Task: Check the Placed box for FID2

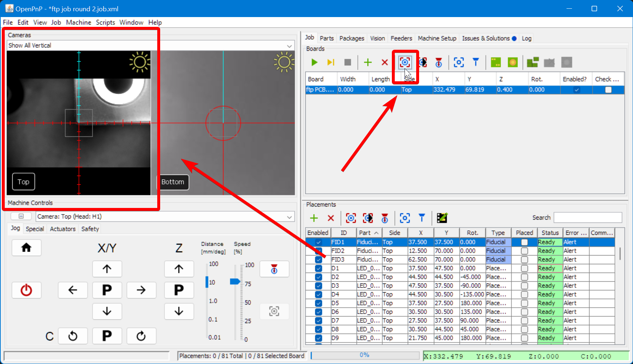Action: click(x=524, y=251)
